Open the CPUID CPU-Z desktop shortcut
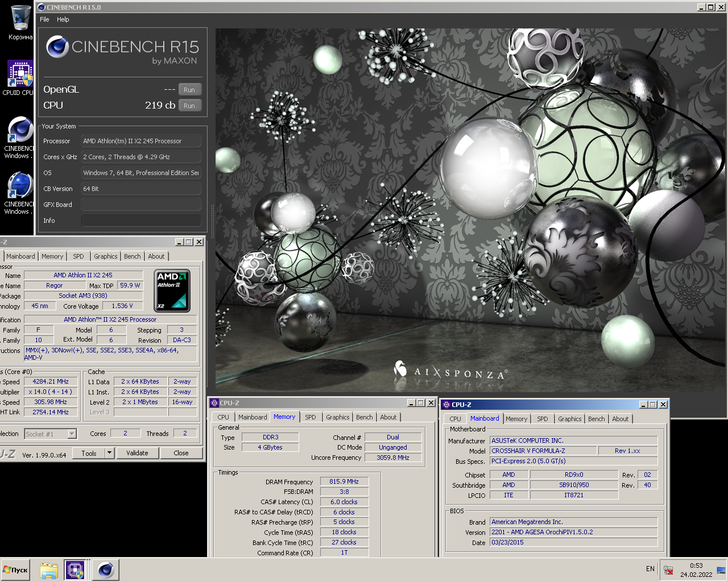The height and width of the screenshot is (582, 728). [x=19, y=77]
